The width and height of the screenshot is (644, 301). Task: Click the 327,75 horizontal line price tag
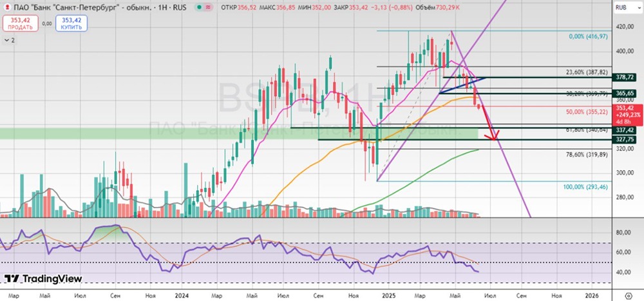[625, 140]
